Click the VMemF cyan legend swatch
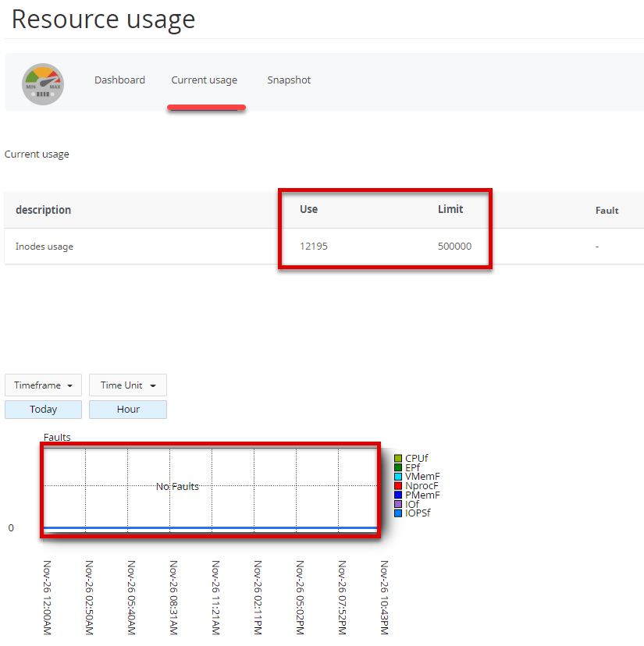This screenshot has height=646, width=644. pos(398,477)
